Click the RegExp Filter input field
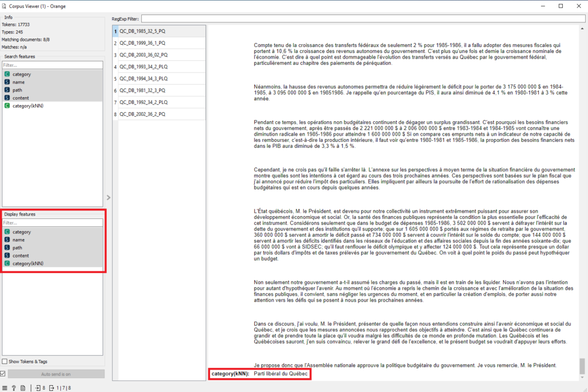Viewport: 588px width, 392px height. pyautogui.click(x=362, y=19)
